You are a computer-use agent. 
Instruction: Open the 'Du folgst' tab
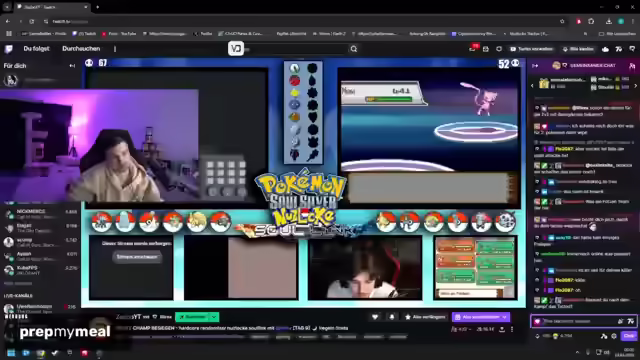pyautogui.click(x=36, y=49)
